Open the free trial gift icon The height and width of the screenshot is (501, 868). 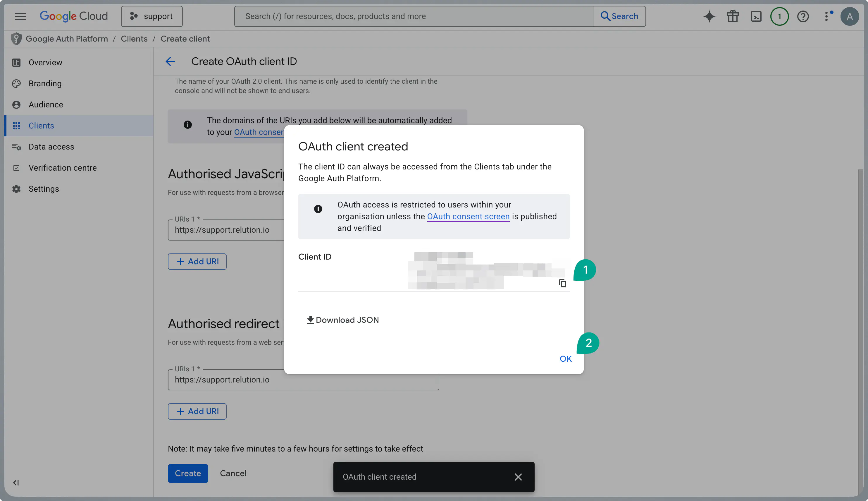[733, 16]
